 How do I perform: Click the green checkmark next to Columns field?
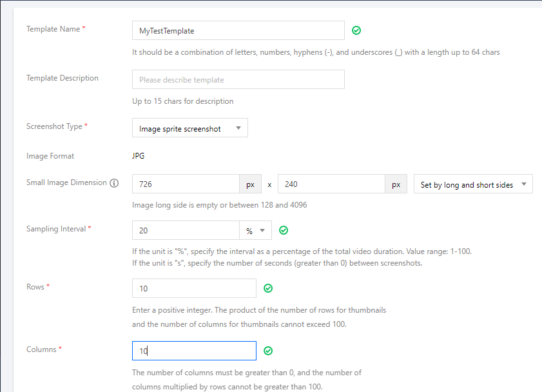click(269, 351)
